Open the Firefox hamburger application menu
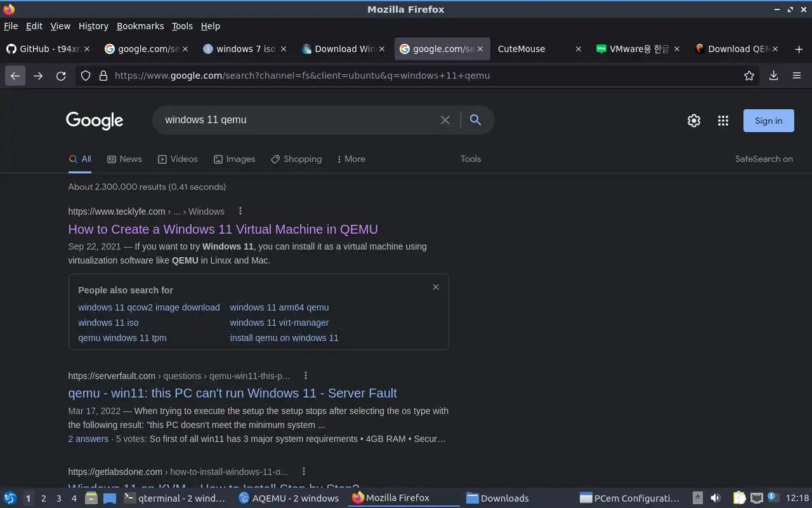Screen dimensions: 812x508 click(797, 76)
